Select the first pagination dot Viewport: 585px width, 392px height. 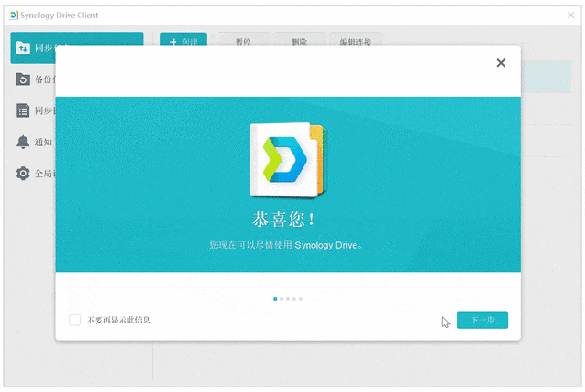click(x=275, y=299)
